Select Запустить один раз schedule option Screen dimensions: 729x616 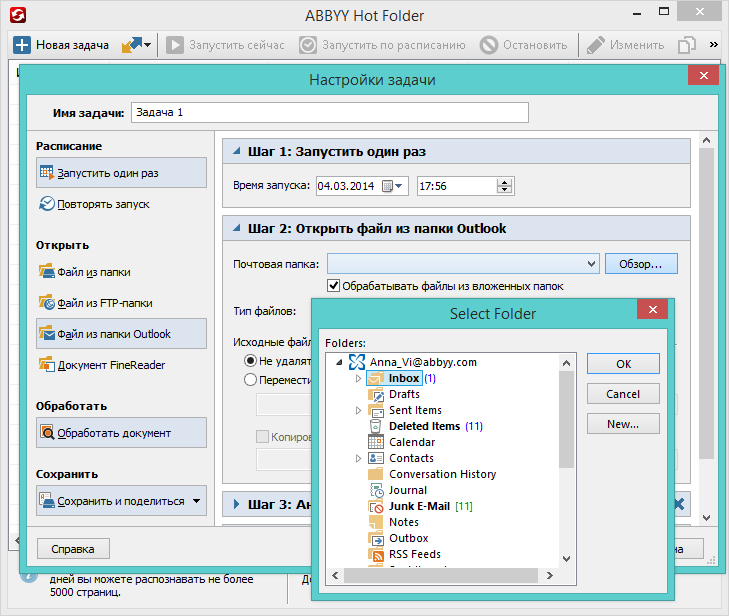[x=121, y=172]
